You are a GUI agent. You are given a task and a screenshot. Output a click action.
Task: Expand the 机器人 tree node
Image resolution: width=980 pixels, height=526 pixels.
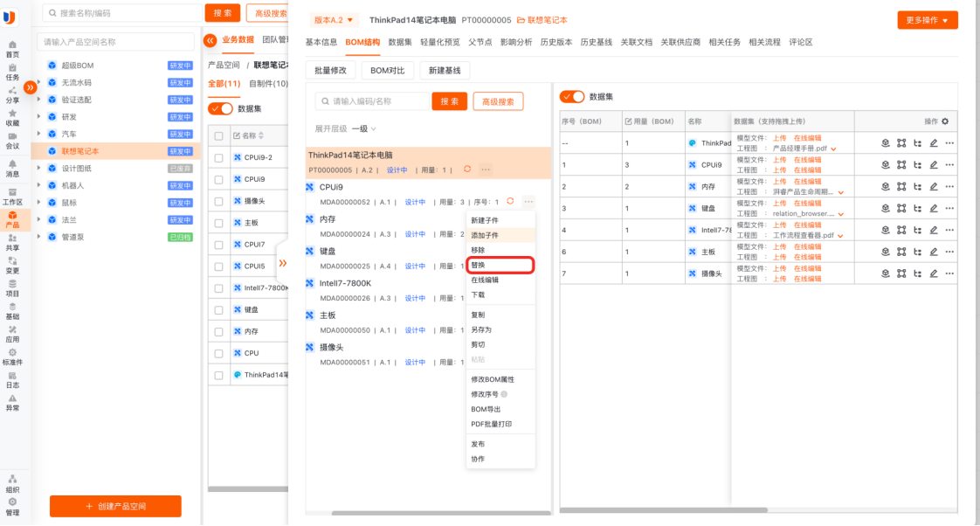click(x=38, y=186)
